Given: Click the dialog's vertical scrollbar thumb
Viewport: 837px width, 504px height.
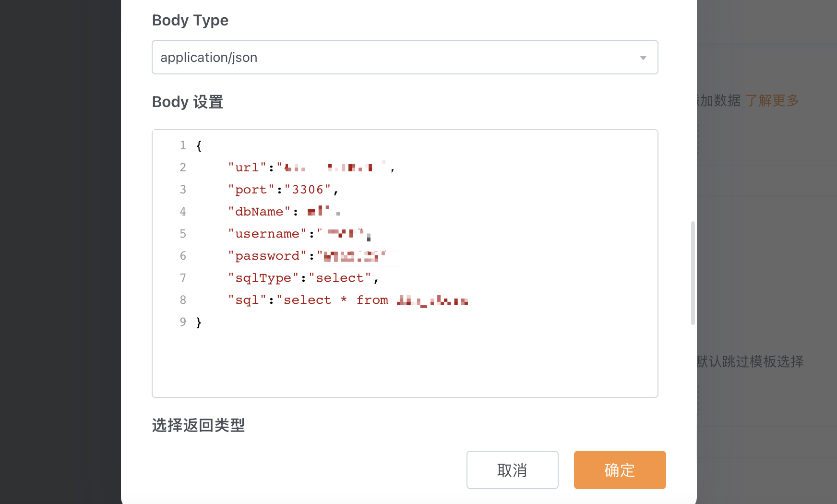Looking at the screenshot, I should pyautogui.click(x=693, y=273).
